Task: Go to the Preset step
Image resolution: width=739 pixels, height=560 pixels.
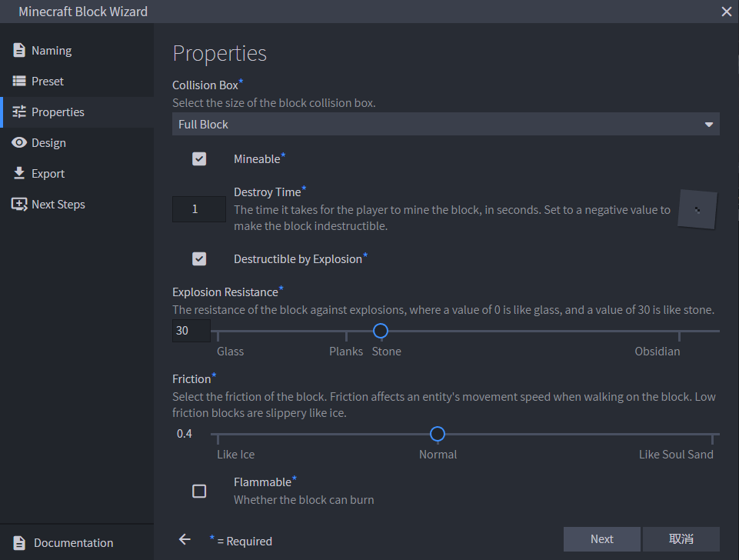Action: (47, 81)
